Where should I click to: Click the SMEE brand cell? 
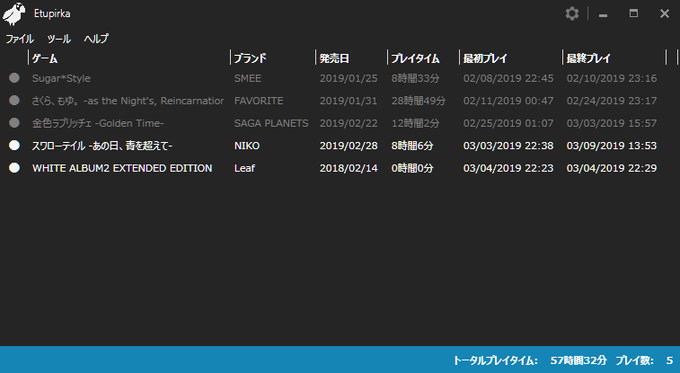(x=248, y=79)
